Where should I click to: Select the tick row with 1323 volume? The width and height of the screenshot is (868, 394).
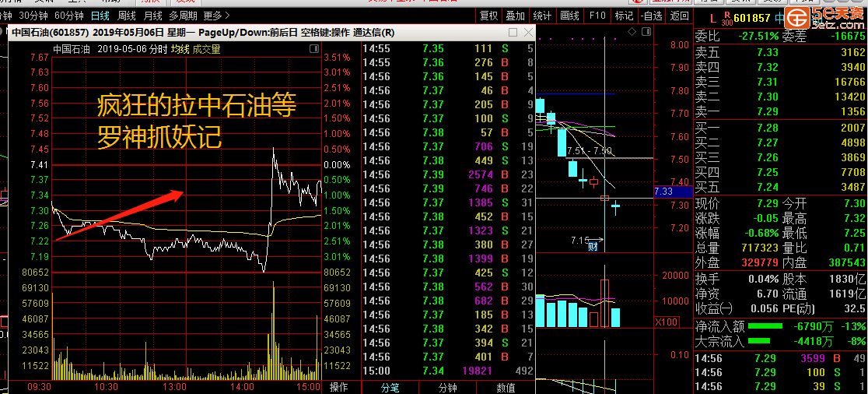[448, 230]
